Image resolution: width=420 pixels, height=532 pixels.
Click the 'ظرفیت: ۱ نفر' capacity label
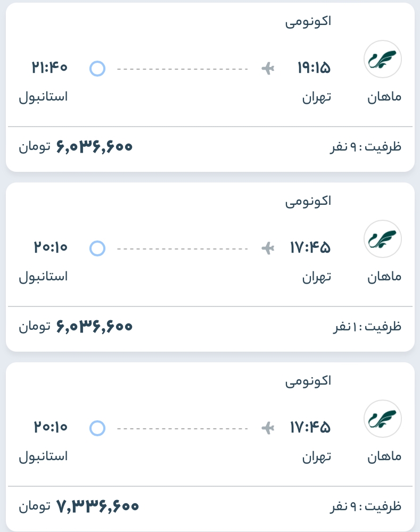pyautogui.click(x=367, y=326)
